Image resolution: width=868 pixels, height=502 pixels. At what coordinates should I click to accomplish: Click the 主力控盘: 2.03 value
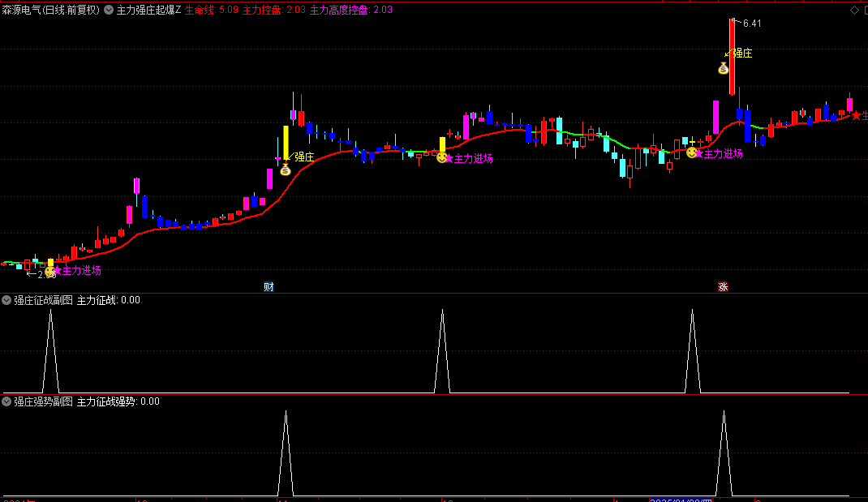click(274, 10)
